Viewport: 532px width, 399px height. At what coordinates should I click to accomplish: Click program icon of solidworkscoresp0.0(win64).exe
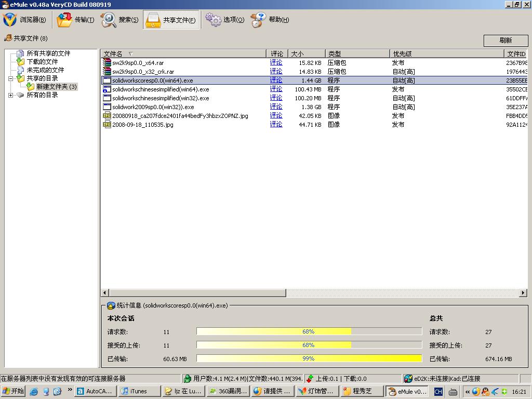[107, 81]
